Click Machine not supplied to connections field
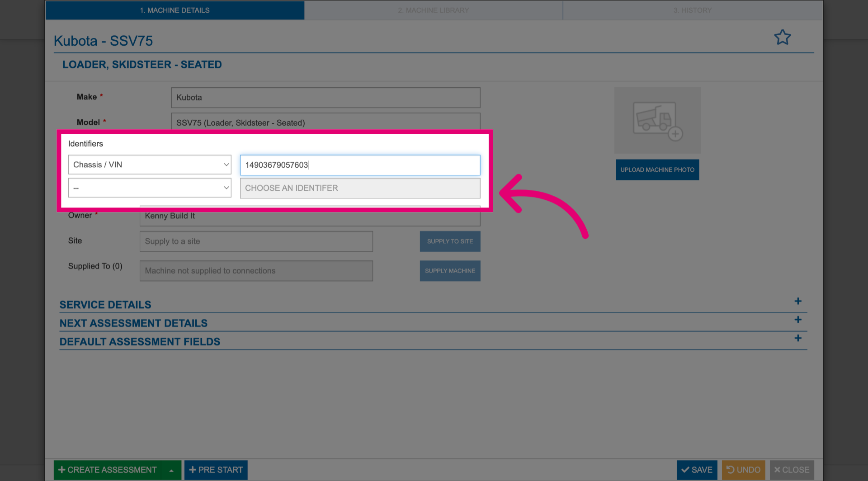 [256, 271]
